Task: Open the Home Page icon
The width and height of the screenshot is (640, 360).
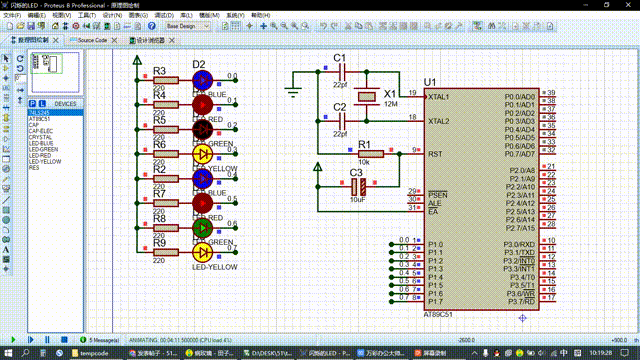Action: tap(55, 26)
